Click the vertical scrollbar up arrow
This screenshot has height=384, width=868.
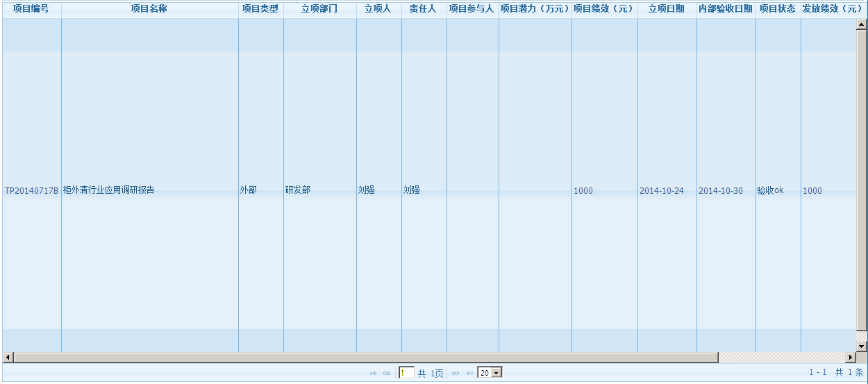point(861,24)
